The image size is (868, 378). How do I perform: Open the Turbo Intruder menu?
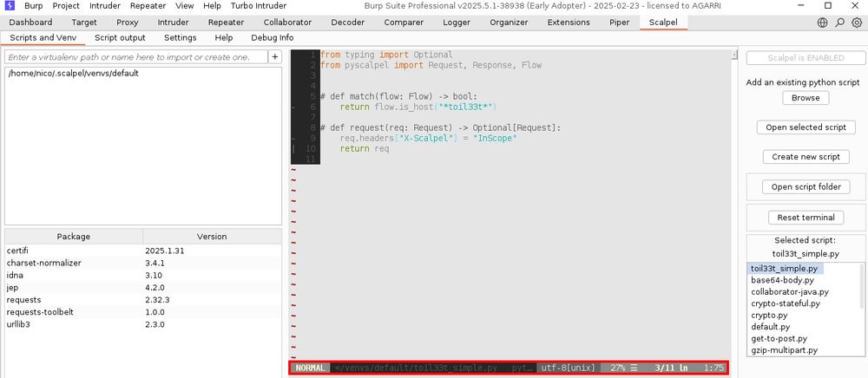click(x=259, y=6)
